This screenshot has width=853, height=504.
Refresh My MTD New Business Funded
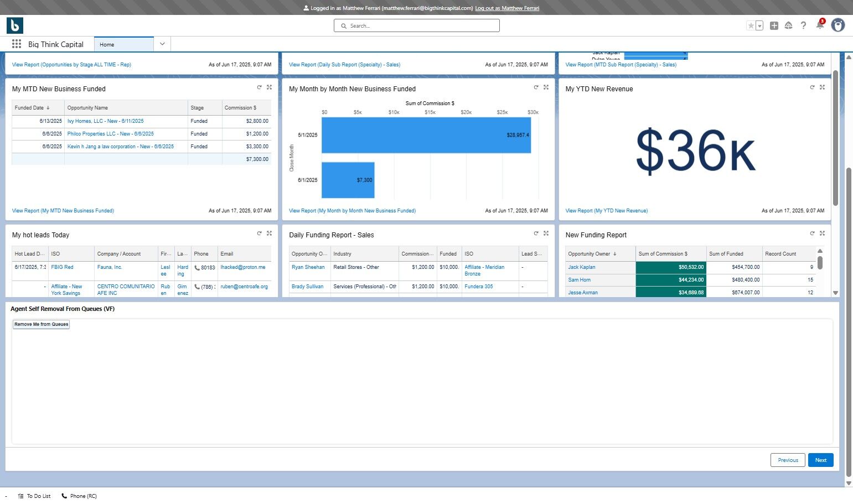259,87
